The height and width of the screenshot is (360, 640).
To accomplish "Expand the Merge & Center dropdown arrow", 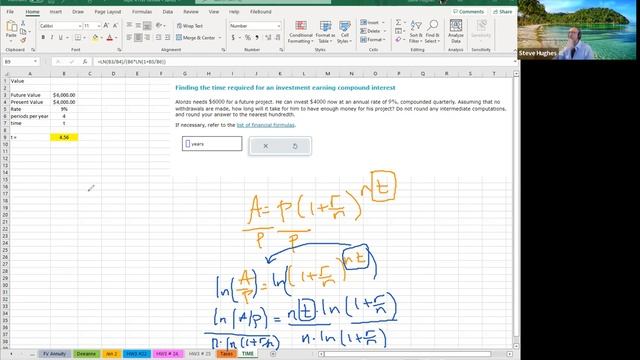I will 220,38.
